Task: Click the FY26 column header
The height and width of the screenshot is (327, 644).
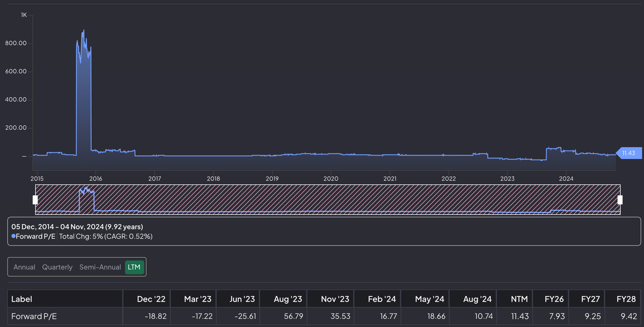Action: (x=554, y=299)
